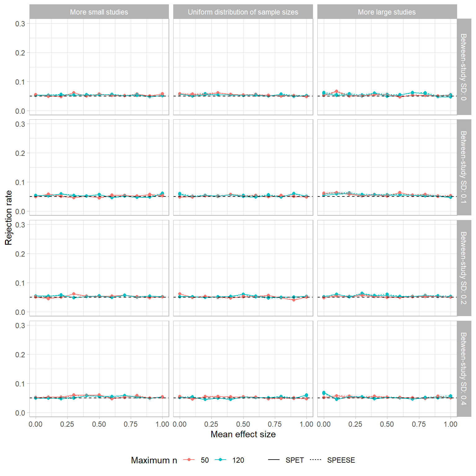The width and height of the screenshot is (476, 476).
Task: Click the 'Between-study SD: 0.2' row strip
Action: 464,268
